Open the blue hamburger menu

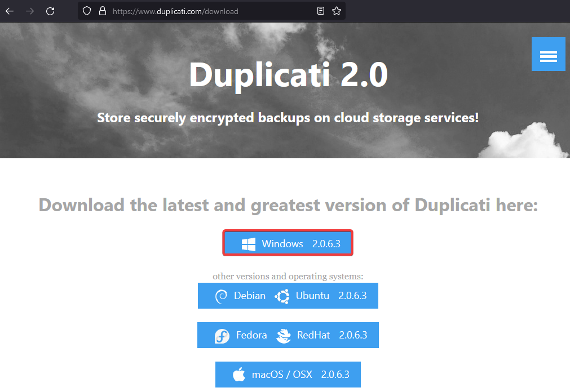coord(548,54)
